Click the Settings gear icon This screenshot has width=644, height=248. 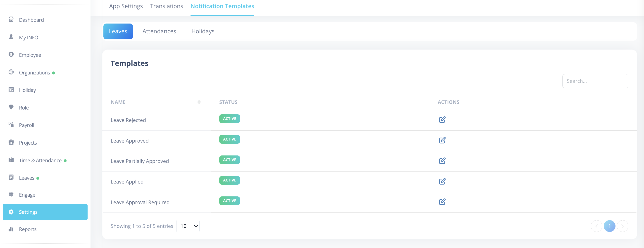[11, 212]
